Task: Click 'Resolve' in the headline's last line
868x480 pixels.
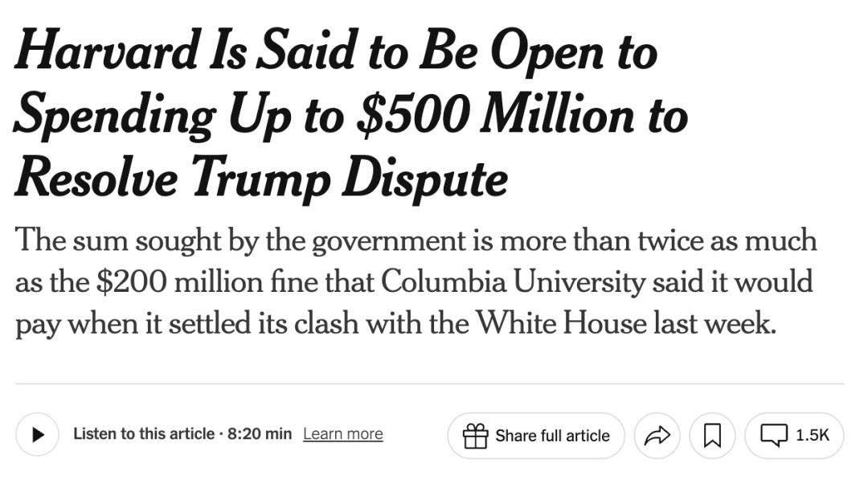Action: (x=97, y=178)
